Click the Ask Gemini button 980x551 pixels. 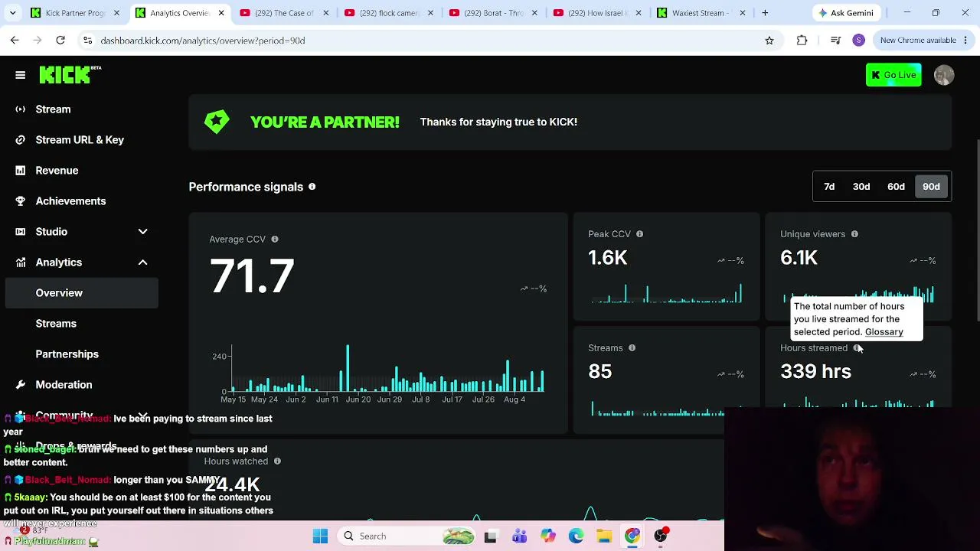pos(846,13)
